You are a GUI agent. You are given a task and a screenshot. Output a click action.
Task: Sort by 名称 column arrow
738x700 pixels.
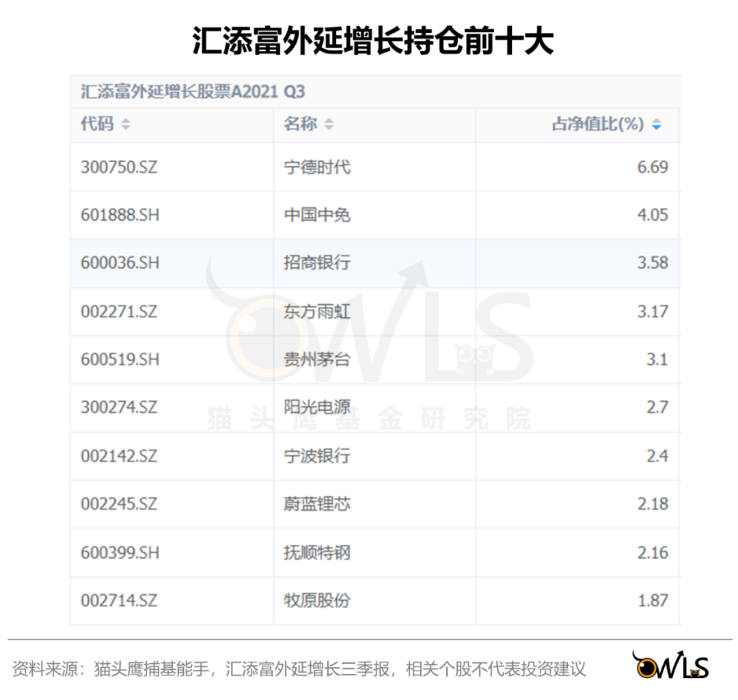tap(329, 124)
